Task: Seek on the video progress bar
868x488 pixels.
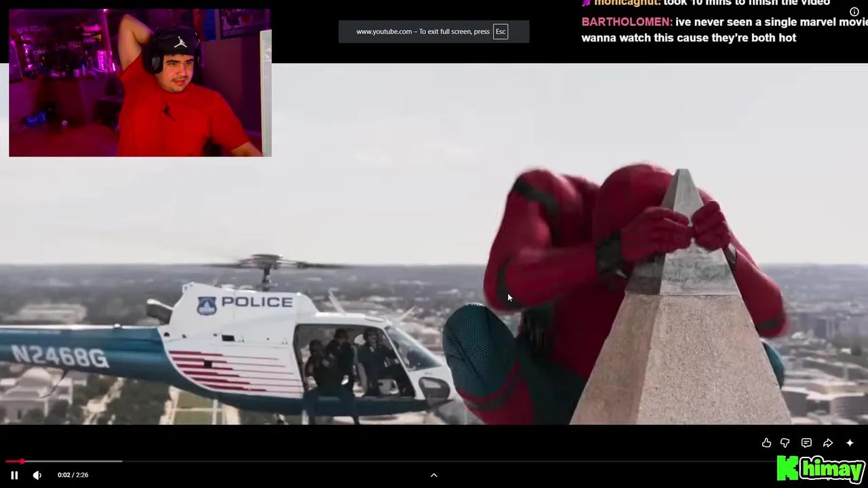Action: [434, 462]
